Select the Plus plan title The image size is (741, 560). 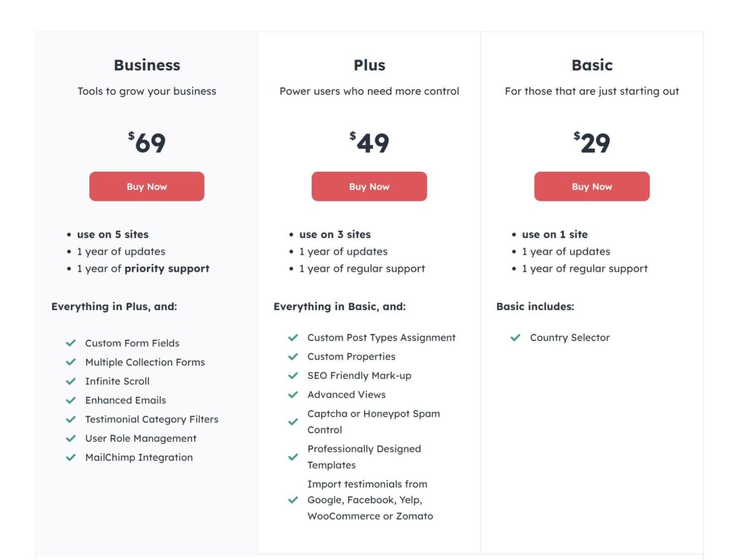click(370, 65)
